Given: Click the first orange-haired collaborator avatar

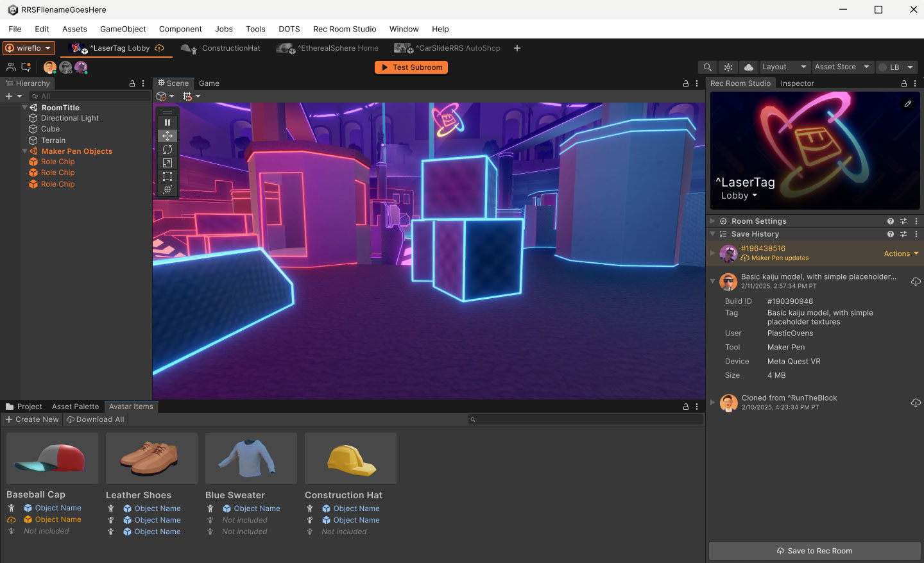Looking at the screenshot, I should tap(49, 67).
